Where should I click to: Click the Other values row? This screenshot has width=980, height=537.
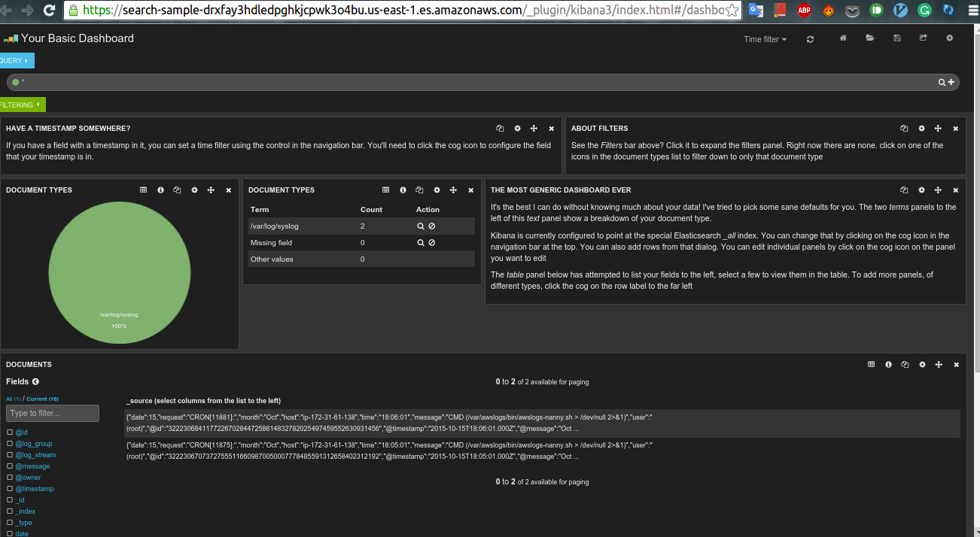(361, 259)
